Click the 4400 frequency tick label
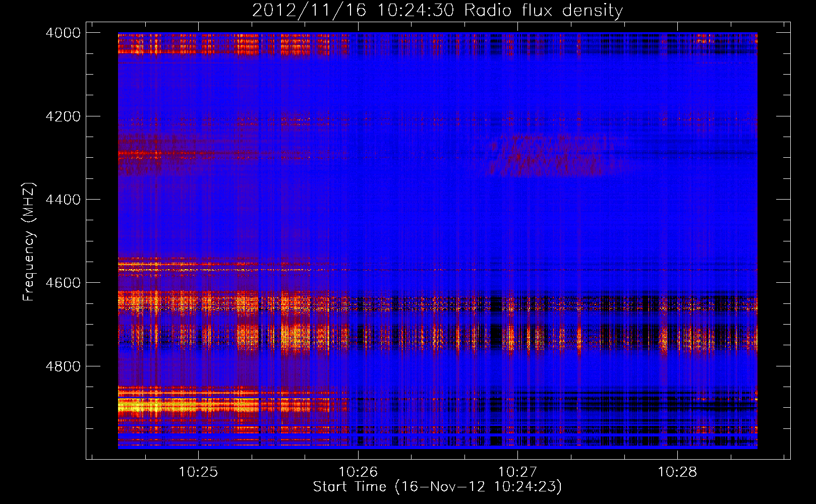Image resolution: width=816 pixels, height=504 pixels. [63, 200]
